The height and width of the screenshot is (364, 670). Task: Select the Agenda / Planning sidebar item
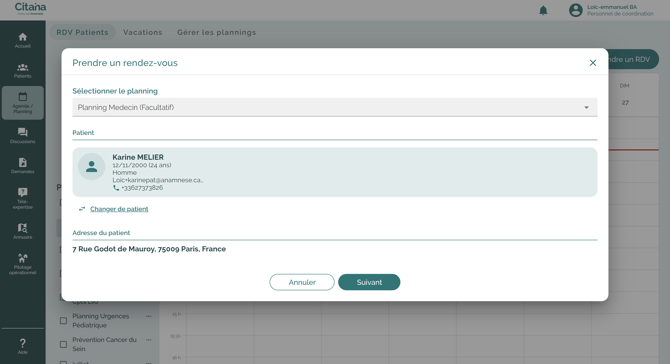(x=23, y=103)
